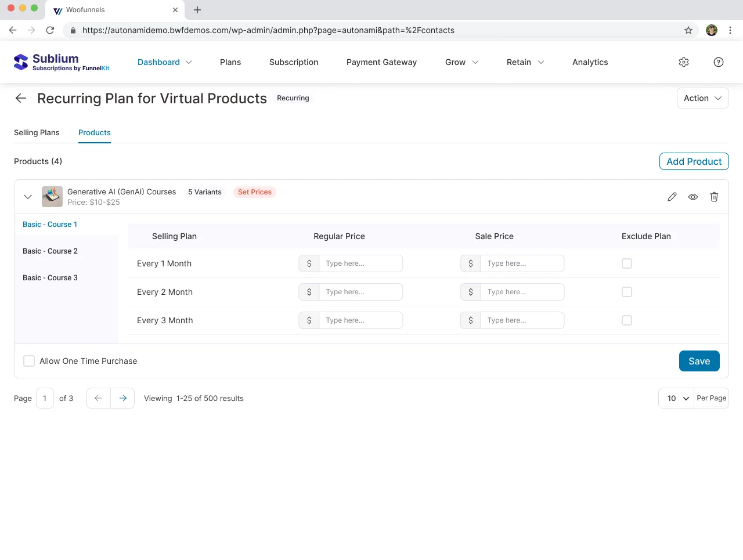
Task: Click Regular Price field for Every 1 Month
Action: click(x=351, y=263)
